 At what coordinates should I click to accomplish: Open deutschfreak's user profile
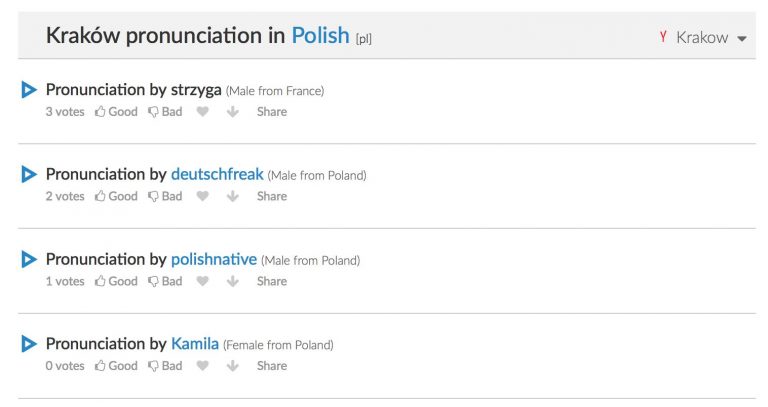217,175
